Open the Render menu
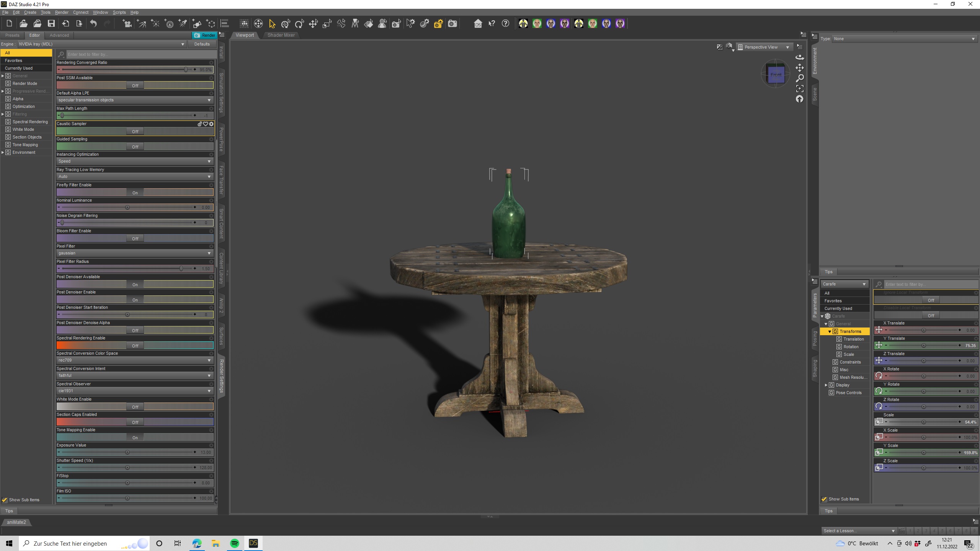Viewport: 980px width, 551px height. [x=61, y=12]
